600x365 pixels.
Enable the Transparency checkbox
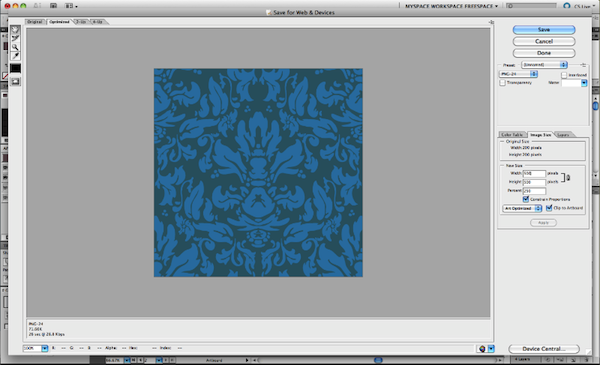pos(502,83)
